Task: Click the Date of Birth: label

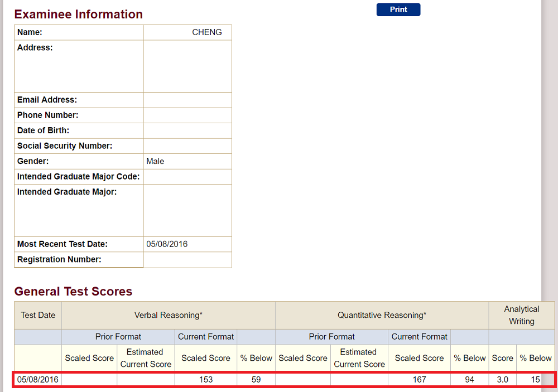Action: point(43,130)
